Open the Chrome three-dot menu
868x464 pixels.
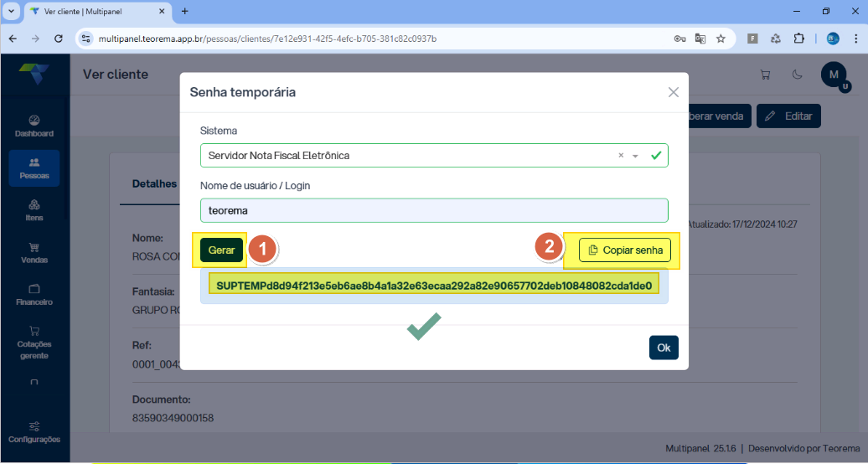pyautogui.click(x=855, y=39)
